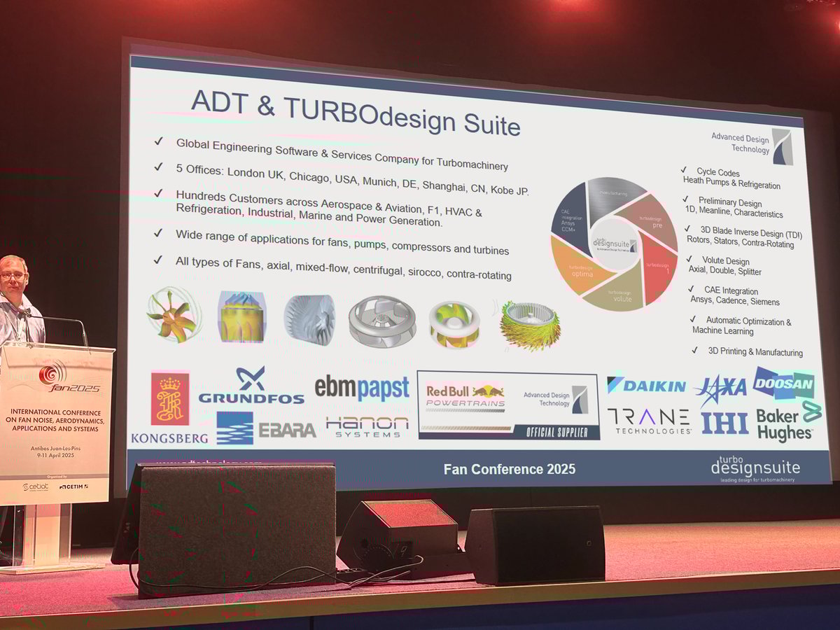Click the turbo designsuite logo in the slide footer
This screenshot has height=630, width=840.
tap(755, 469)
